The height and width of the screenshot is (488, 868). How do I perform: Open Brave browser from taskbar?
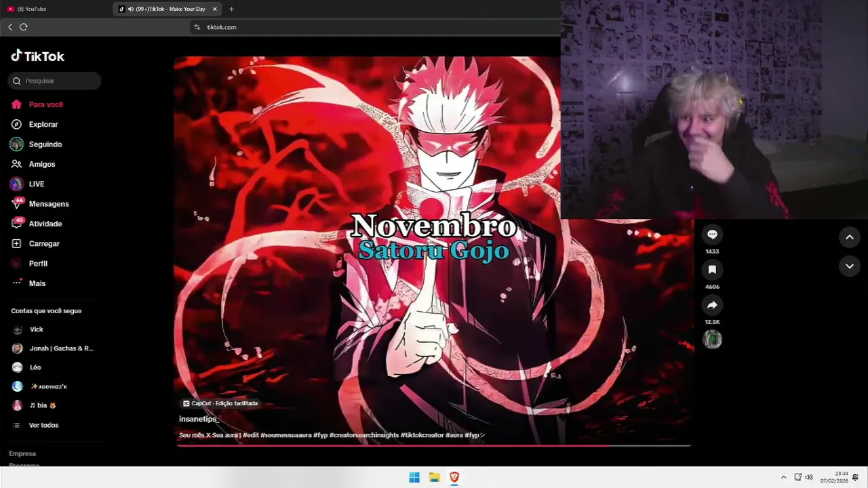click(x=454, y=477)
